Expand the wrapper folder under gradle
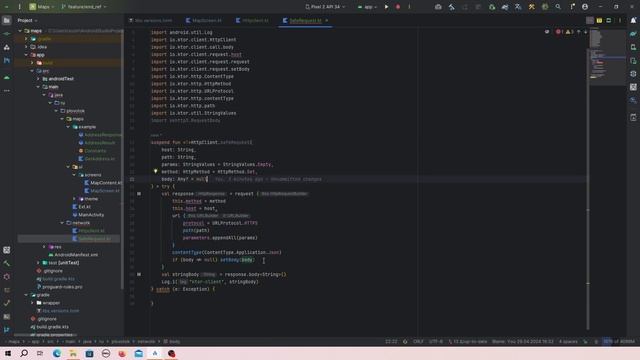640x360 pixels. point(32,303)
